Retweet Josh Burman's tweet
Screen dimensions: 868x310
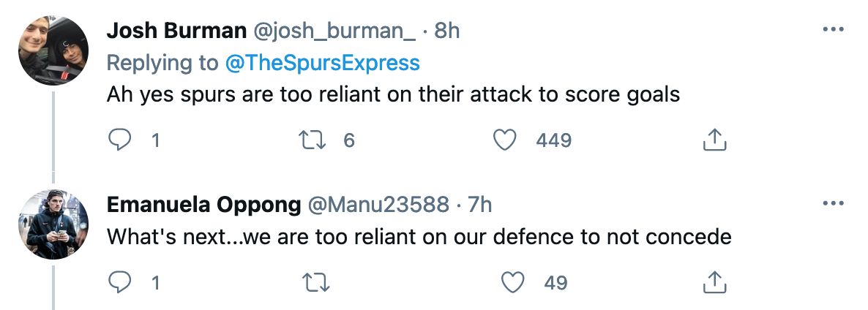[315, 140]
